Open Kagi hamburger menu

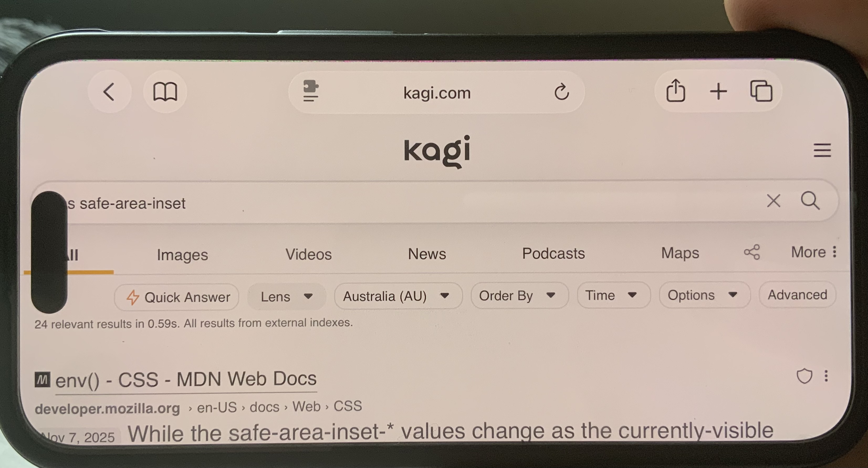tap(822, 150)
